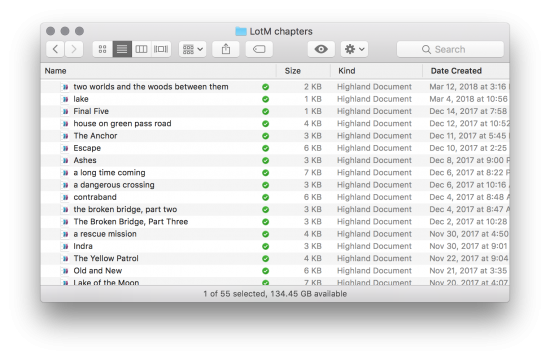Open the arrange-by grouping dropdown

click(x=193, y=49)
